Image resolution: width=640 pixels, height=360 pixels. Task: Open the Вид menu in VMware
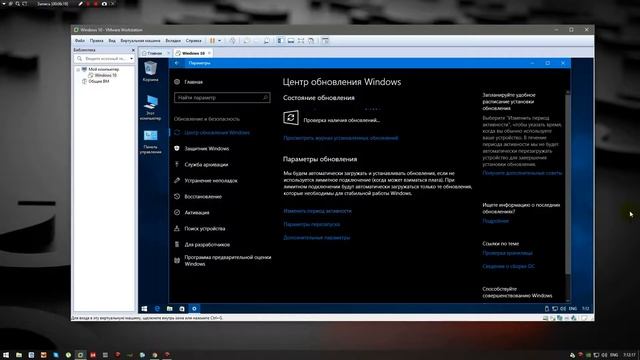(x=112, y=41)
